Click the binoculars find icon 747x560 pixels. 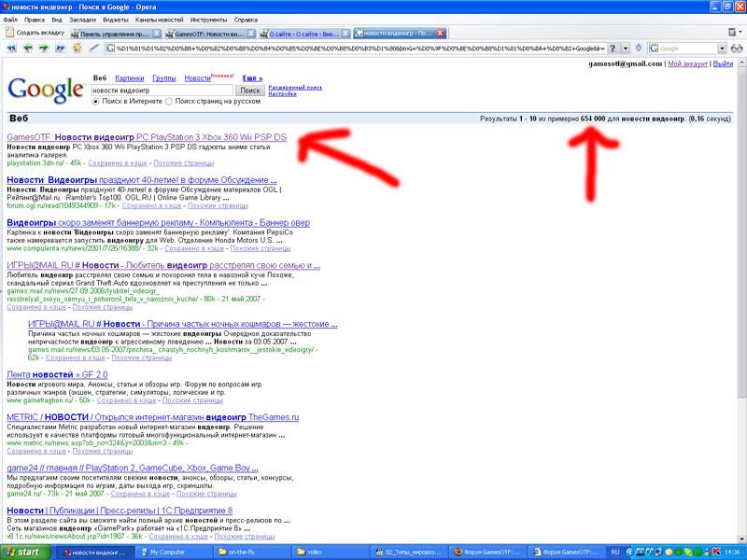(737, 49)
